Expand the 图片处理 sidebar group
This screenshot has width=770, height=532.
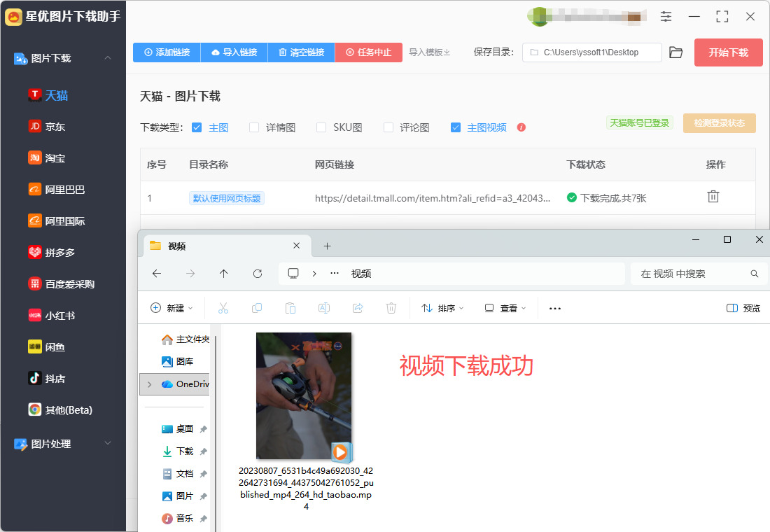(108, 443)
